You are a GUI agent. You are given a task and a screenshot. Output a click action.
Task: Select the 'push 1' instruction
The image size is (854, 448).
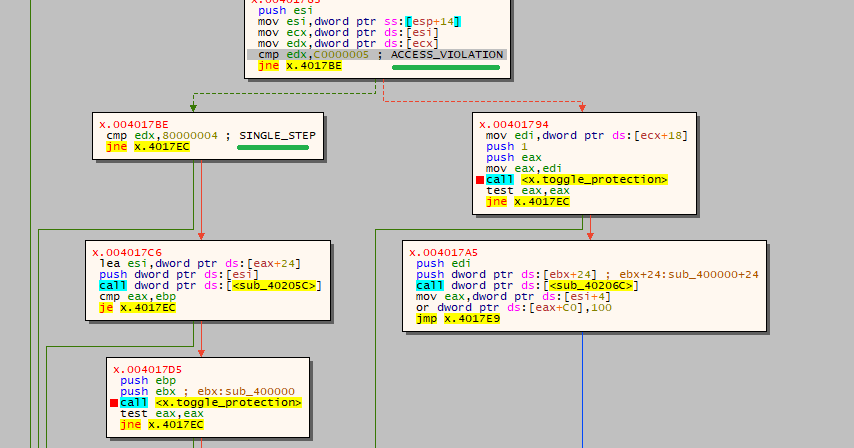click(x=507, y=146)
